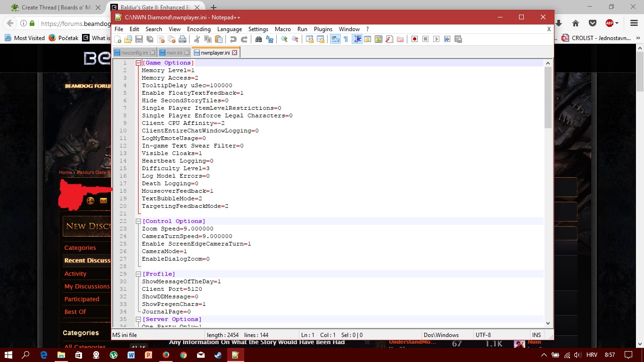Click the Steam taskbar icon
The width and height of the screenshot is (644, 362).
[x=218, y=354]
